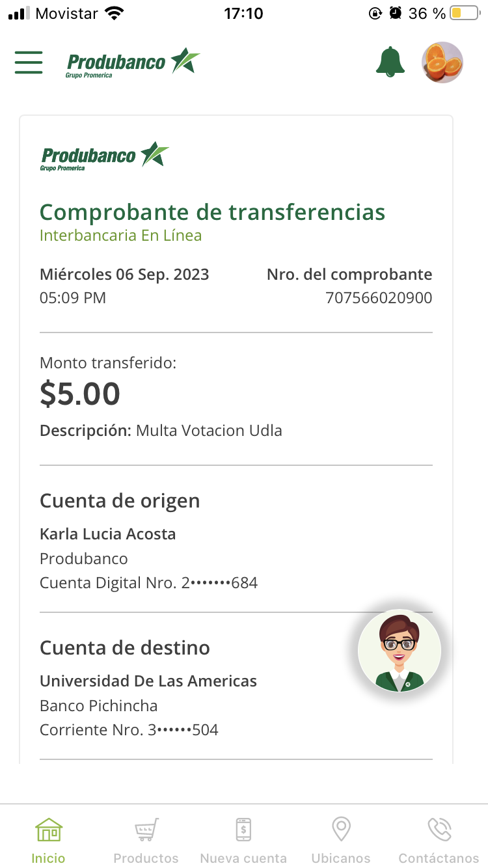488x868 pixels.
Task: Select the Ubícanos tab
Action: [x=341, y=858]
